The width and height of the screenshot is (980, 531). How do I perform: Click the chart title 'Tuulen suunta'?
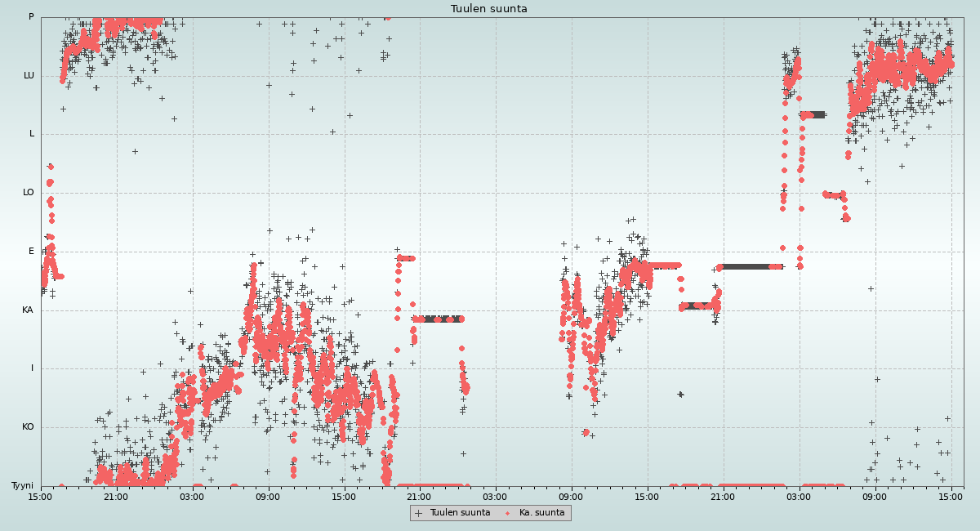[x=489, y=9]
